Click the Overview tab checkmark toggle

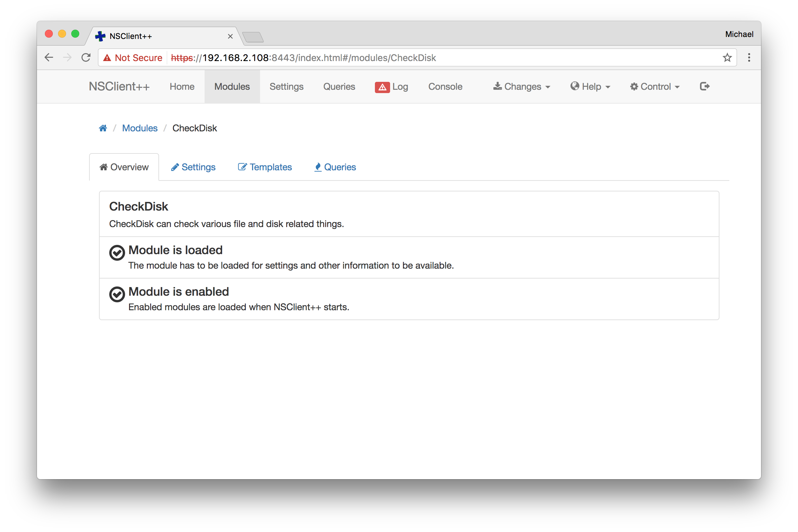pyautogui.click(x=117, y=251)
